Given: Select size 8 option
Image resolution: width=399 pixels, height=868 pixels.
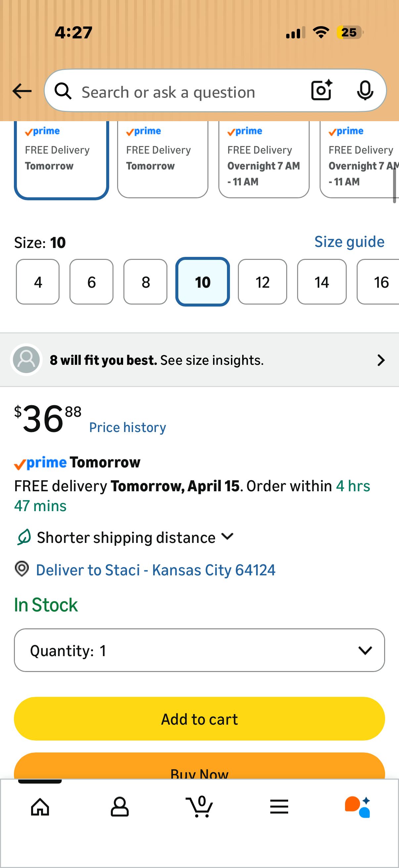Looking at the screenshot, I should pos(146,282).
